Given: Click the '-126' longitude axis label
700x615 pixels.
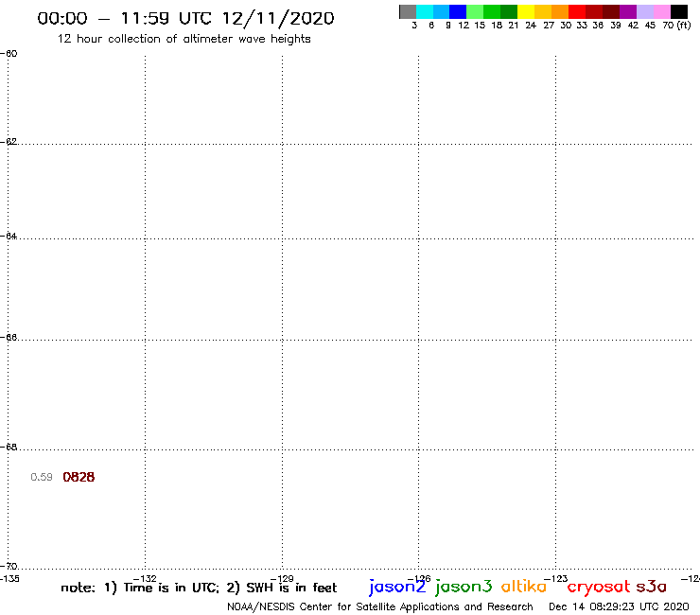Looking at the screenshot, I should coord(419,579).
